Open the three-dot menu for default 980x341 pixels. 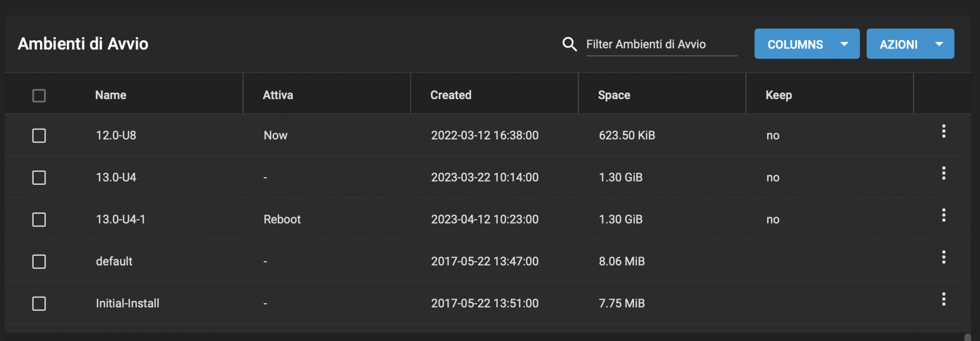click(943, 257)
